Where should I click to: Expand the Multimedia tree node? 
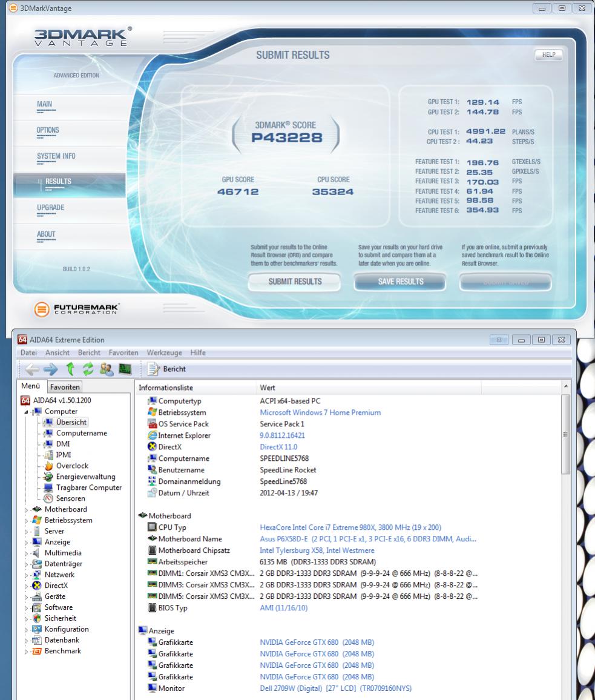(x=26, y=553)
